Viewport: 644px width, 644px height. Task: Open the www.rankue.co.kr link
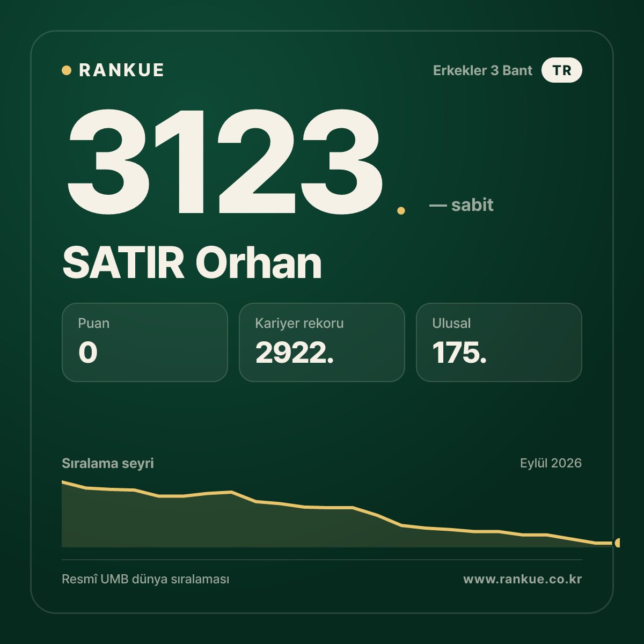pos(523,579)
